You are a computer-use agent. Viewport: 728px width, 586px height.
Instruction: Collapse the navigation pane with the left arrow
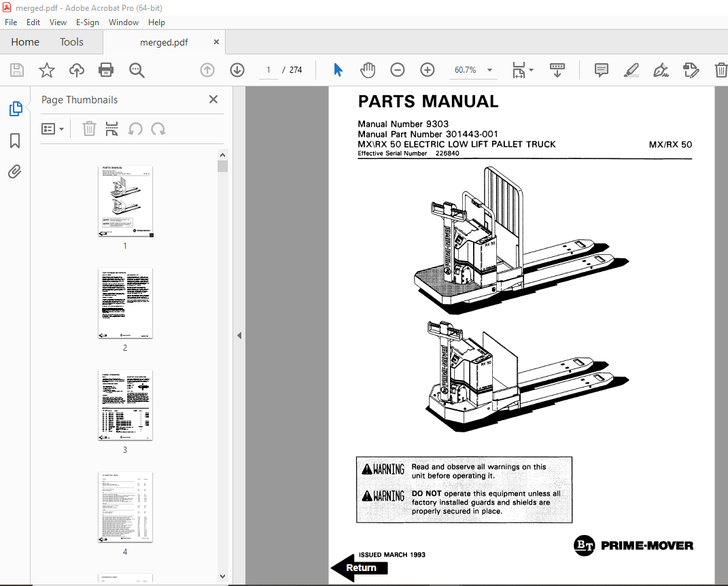click(x=239, y=335)
